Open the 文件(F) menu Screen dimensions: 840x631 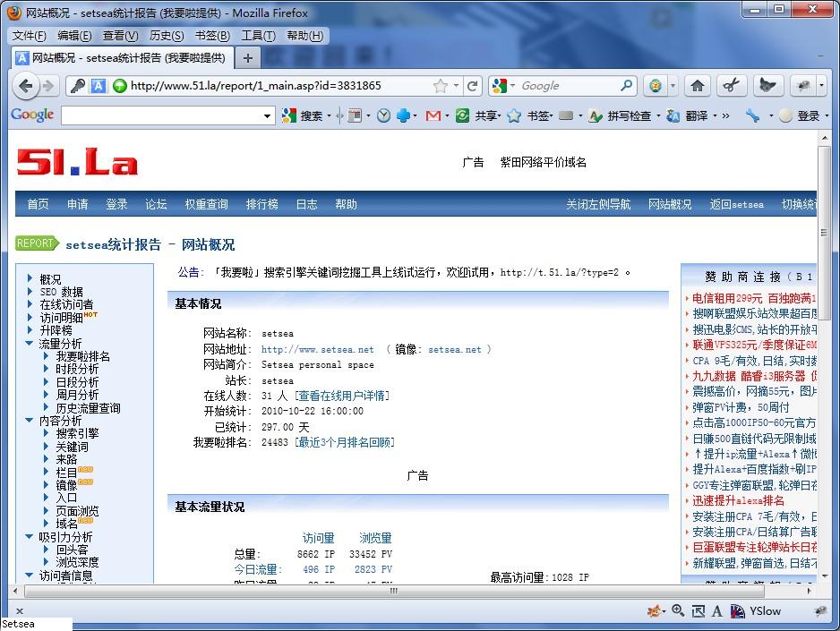[x=29, y=36]
